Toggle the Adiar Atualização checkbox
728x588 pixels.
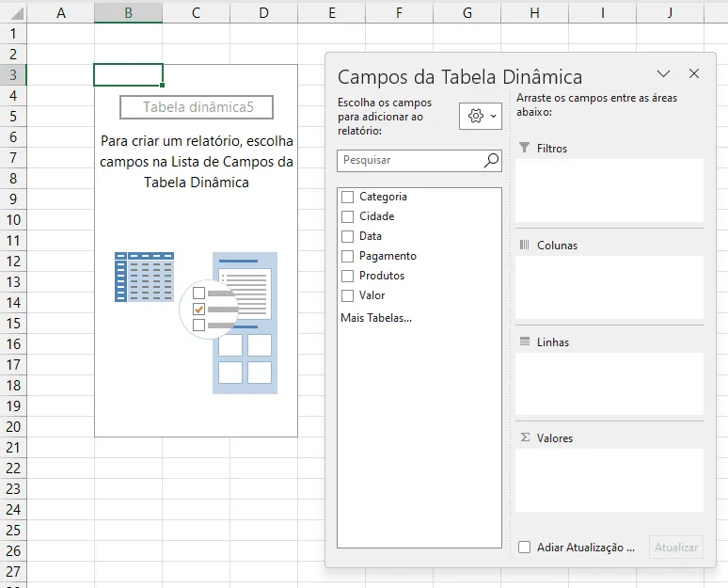click(x=524, y=548)
